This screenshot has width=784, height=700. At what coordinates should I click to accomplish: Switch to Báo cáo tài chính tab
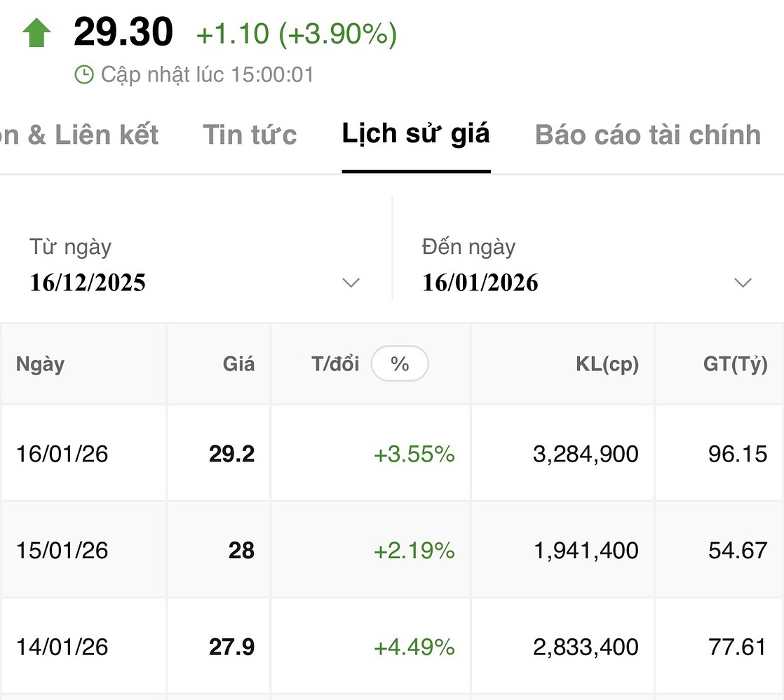click(x=647, y=135)
